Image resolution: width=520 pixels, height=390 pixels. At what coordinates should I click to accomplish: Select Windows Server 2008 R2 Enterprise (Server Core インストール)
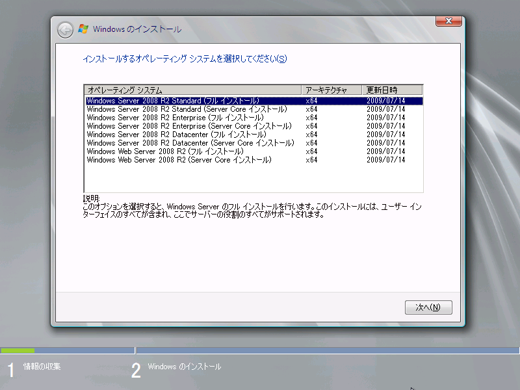pyautogui.click(x=254, y=126)
